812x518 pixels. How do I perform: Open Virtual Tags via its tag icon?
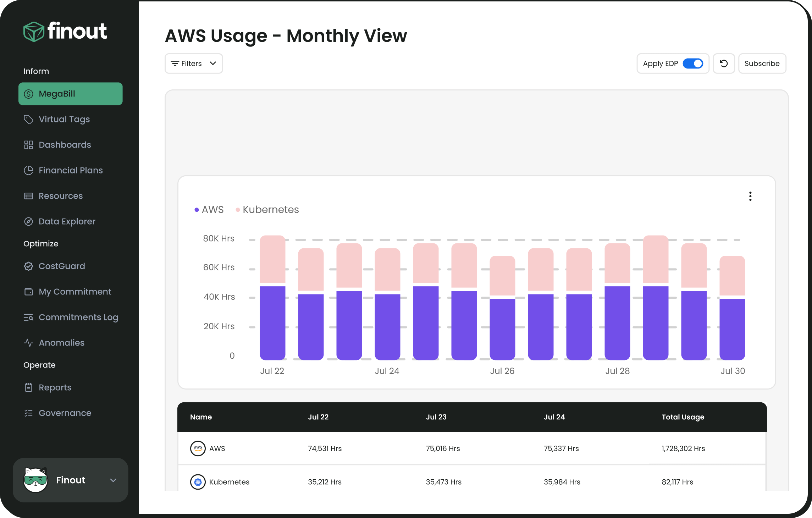pyautogui.click(x=29, y=119)
